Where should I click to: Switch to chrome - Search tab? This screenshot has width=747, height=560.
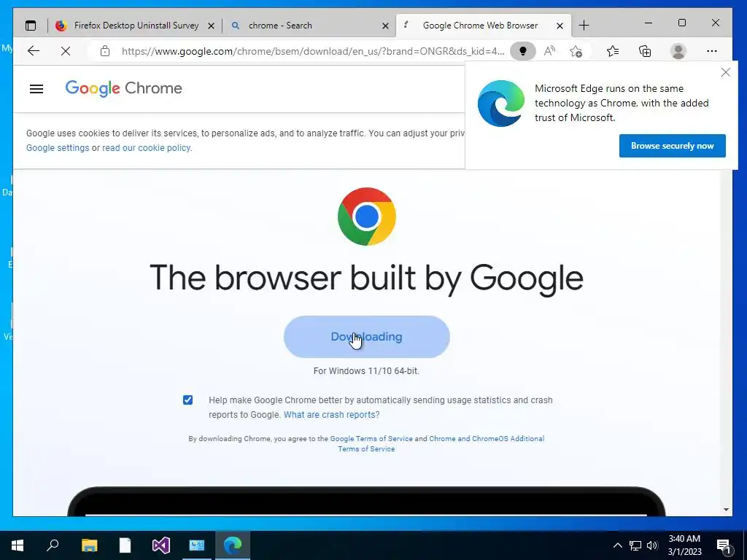coord(305,26)
